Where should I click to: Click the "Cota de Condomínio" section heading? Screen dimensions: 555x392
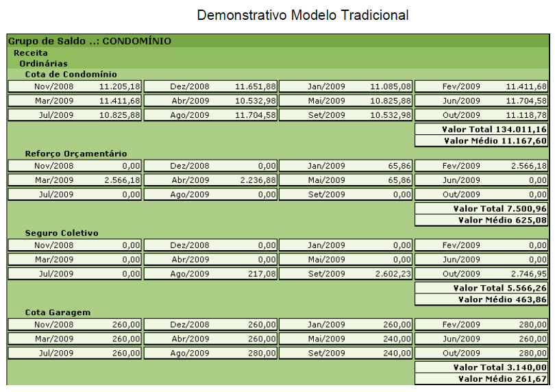pyautogui.click(x=71, y=74)
